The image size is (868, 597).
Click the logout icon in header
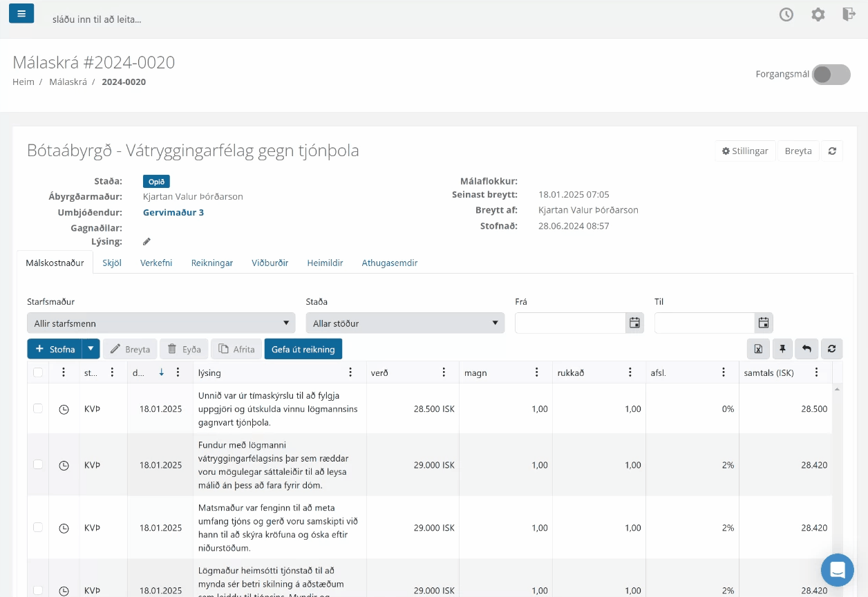point(849,14)
